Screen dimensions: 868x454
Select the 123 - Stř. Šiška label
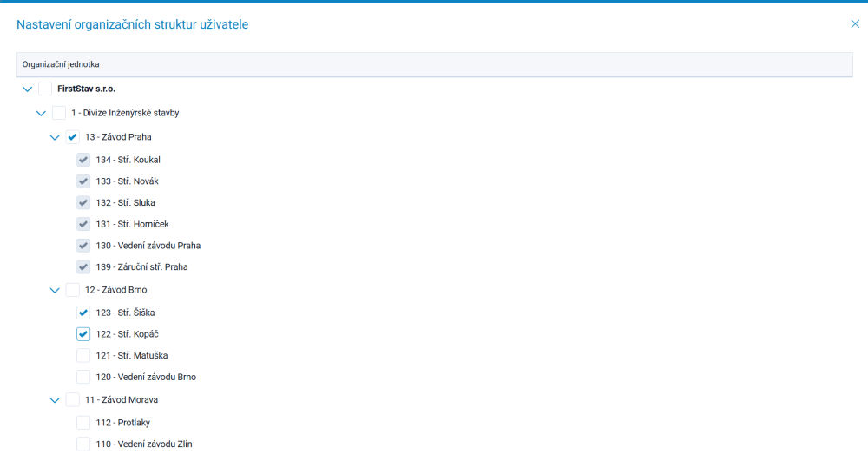[x=125, y=313]
